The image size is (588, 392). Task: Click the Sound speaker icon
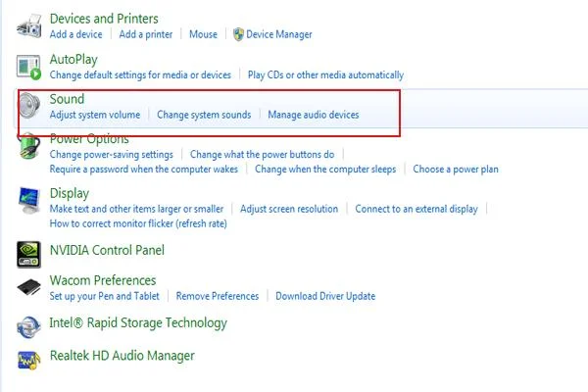(30, 106)
